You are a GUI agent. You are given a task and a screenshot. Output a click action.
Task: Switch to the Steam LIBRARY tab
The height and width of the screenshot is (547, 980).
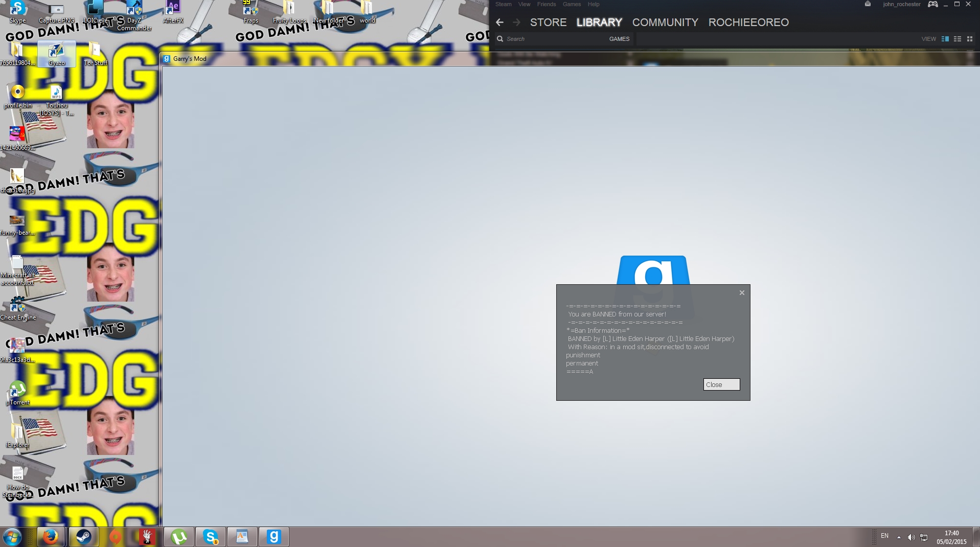click(599, 22)
